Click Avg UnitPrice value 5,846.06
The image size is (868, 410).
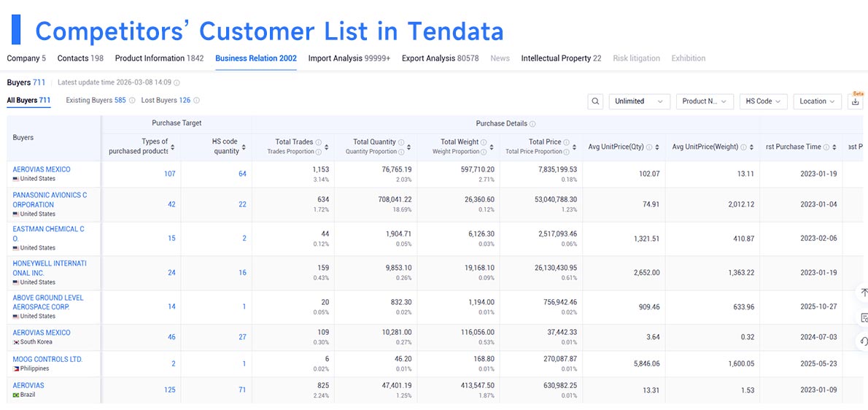tap(646, 364)
